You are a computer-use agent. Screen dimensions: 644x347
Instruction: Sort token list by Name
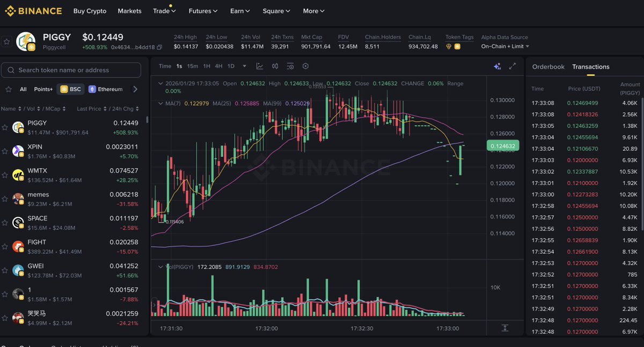11,108
